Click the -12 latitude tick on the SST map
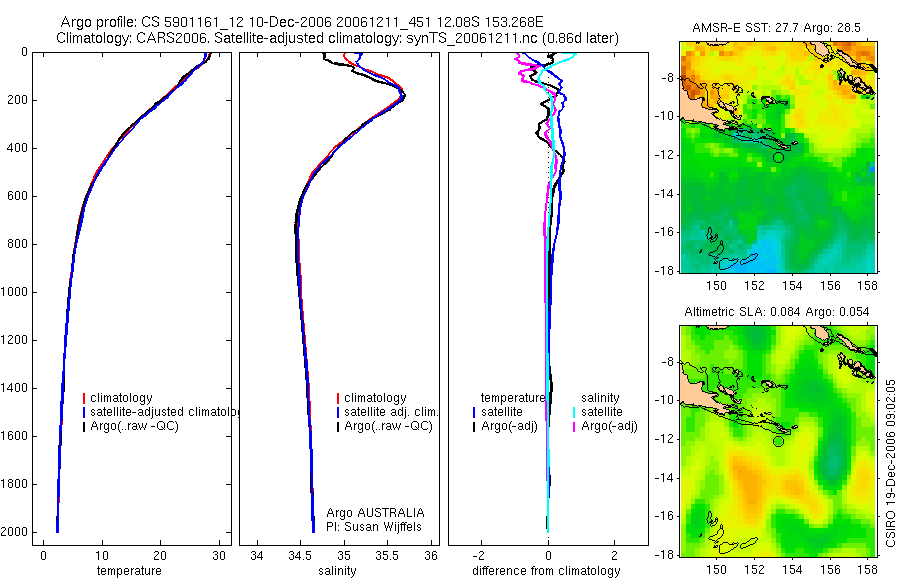This screenshot has width=900, height=580. (x=664, y=155)
